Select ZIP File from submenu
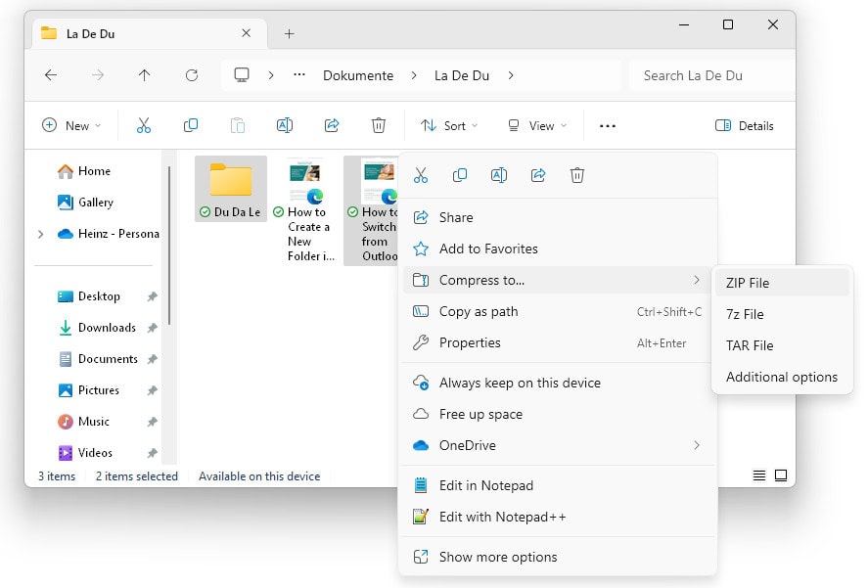This screenshot has width=868, height=588. (x=748, y=283)
